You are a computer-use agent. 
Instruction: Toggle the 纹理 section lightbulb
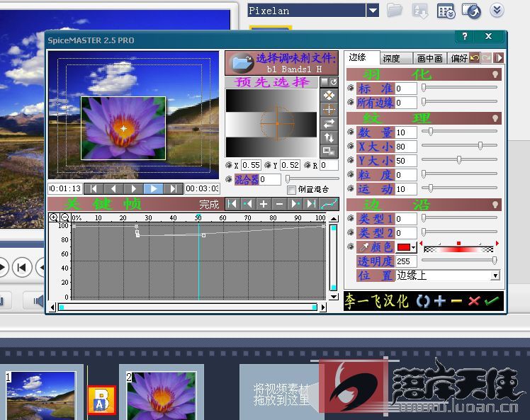coord(495,118)
